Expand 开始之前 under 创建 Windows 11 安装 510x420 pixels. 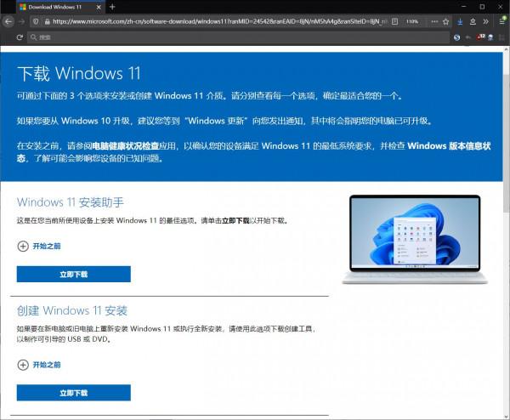point(39,365)
